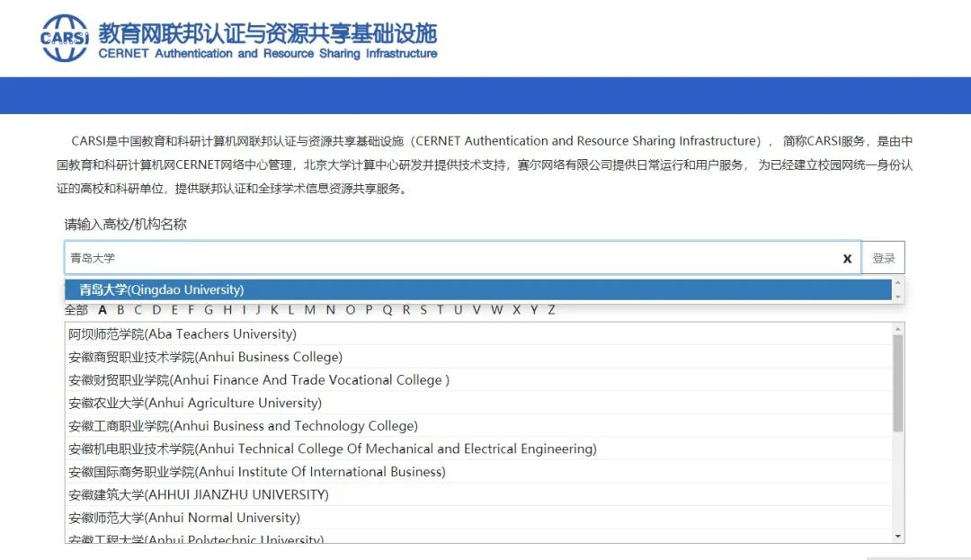Filter institutions by letter M
Screen dimensions: 971x560
tap(309, 309)
